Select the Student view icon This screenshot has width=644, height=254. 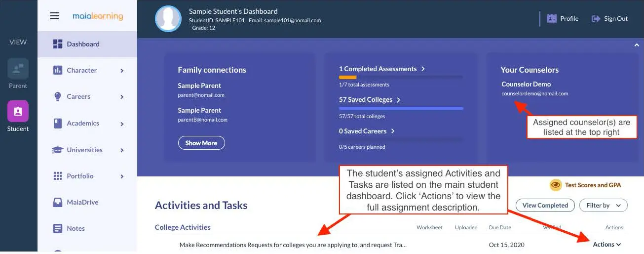pos(18,111)
